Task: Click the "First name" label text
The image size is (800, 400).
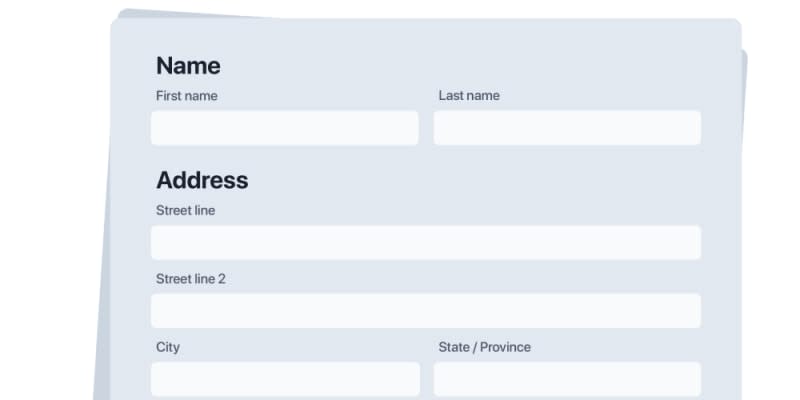Action: pyautogui.click(x=186, y=96)
